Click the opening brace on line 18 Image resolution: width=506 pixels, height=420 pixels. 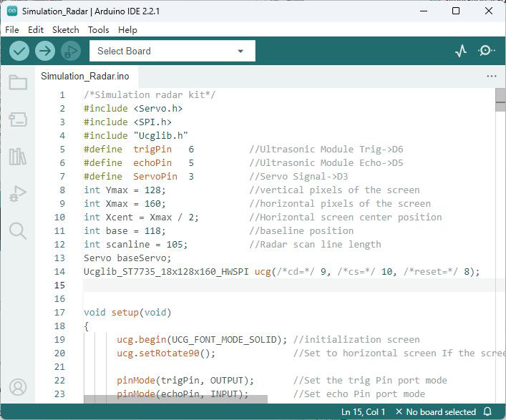(x=86, y=326)
